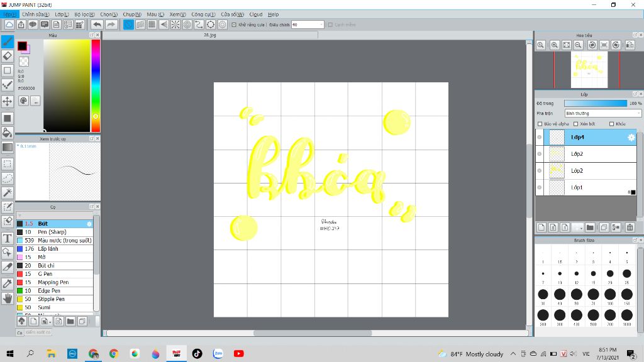The image size is (644, 362).
Task: Toggle visibility of Lớp1 layer
Action: click(x=540, y=187)
